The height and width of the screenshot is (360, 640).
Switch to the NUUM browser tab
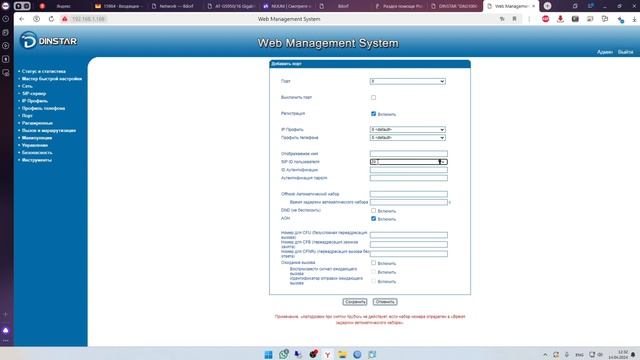287,6
